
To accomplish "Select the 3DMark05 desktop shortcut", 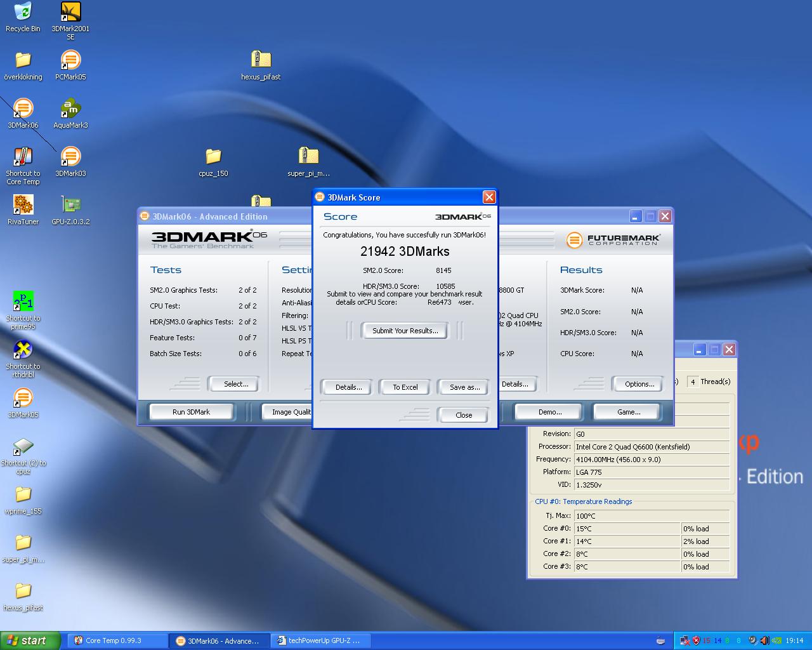I will (23, 404).
